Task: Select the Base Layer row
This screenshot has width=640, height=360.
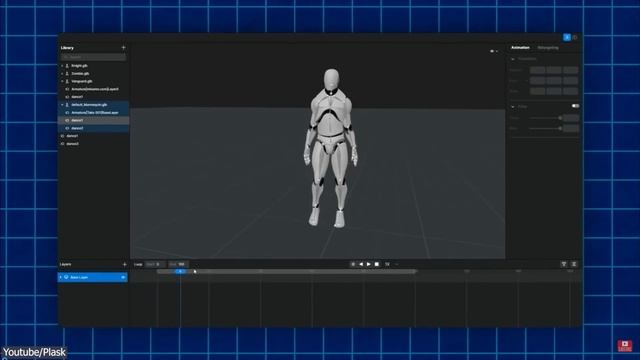Action: pos(93,278)
